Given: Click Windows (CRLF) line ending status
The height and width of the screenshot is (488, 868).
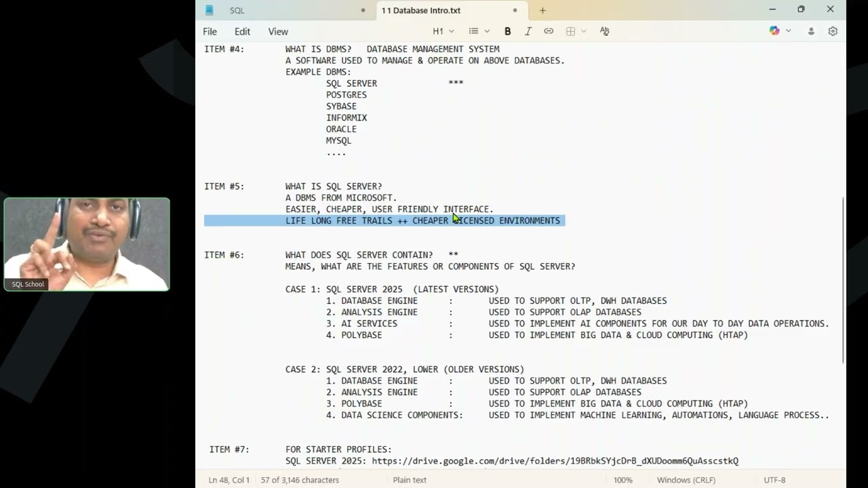Looking at the screenshot, I should click(686, 480).
